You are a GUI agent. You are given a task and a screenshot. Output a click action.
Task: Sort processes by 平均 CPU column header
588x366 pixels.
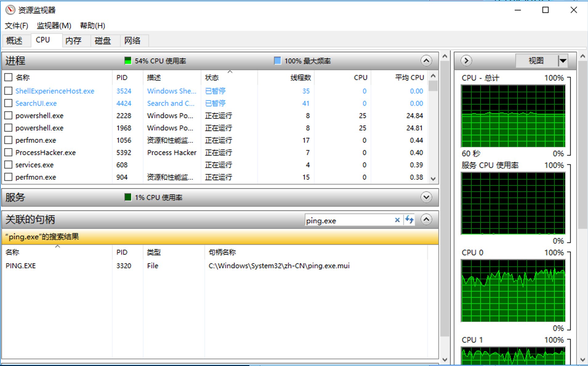(409, 78)
